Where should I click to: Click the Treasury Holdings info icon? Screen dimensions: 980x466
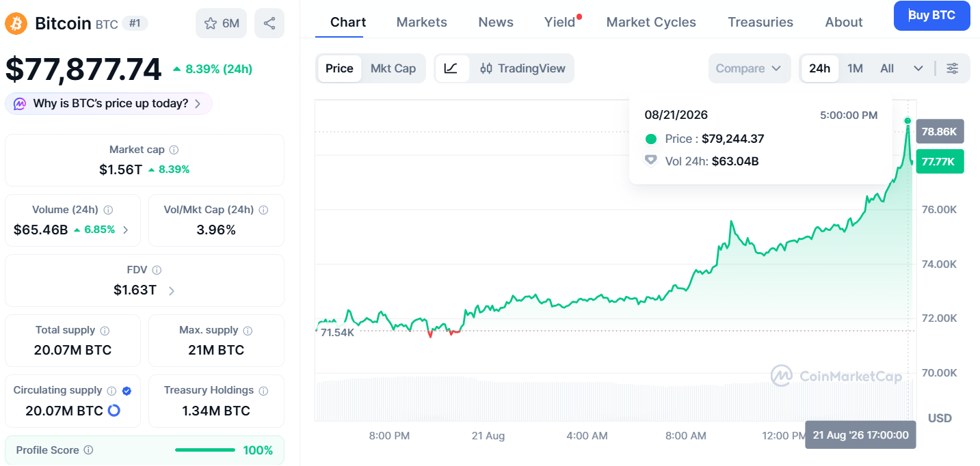263,390
